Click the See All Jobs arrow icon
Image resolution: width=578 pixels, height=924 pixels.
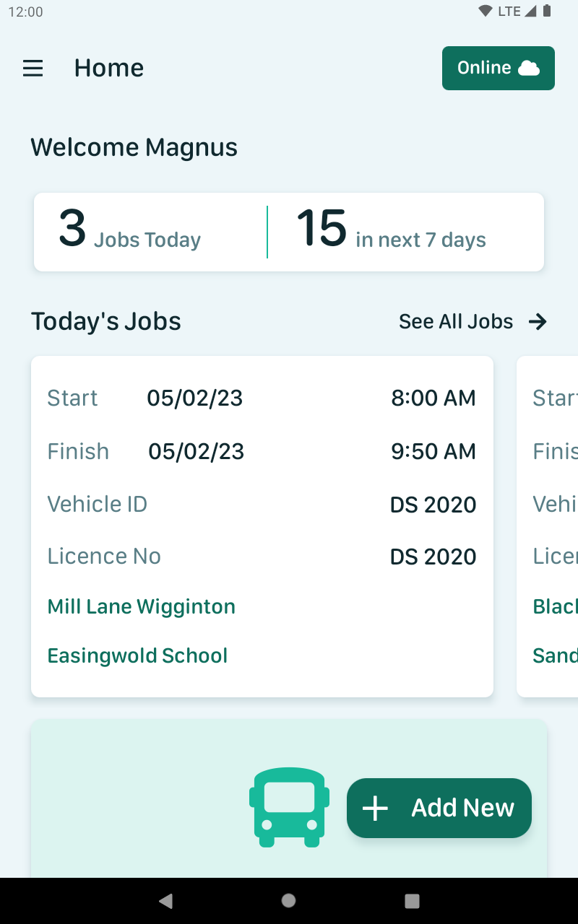pyautogui.click(x=538, y=322)
